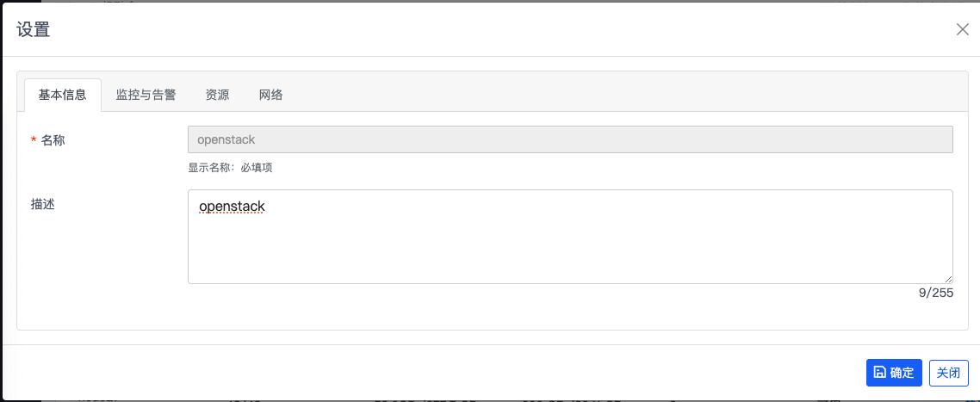Switch to the 基本信息 tab
The image size is (980, 402).
point(63,95)
